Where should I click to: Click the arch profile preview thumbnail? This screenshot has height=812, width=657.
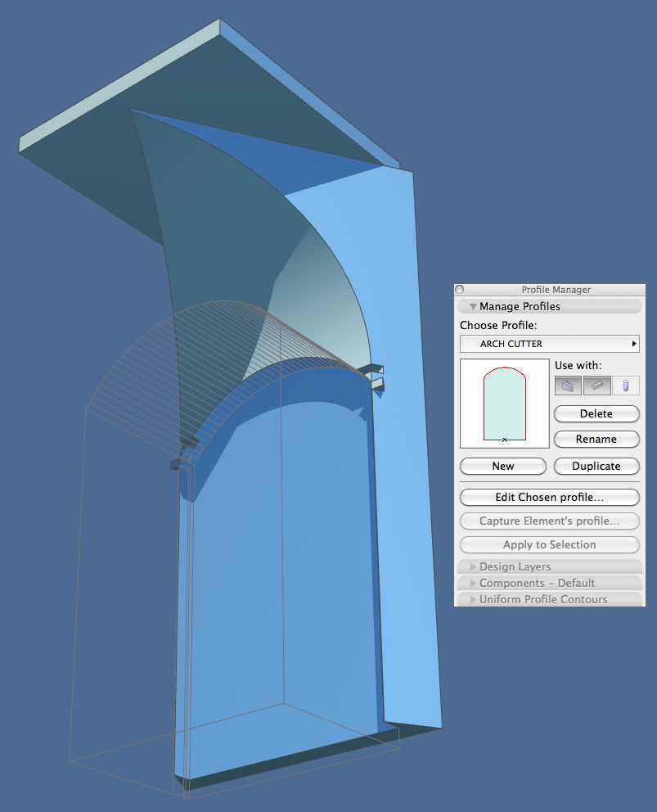coord(504,401)
